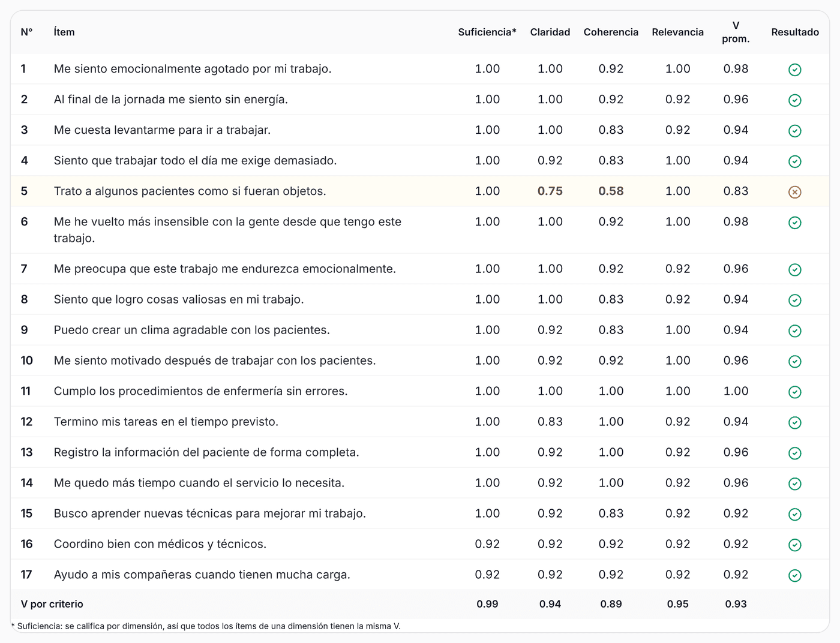Select 'Ayudo a mis compañeras cuando tienen mucha carga.'

coord(202,575)
